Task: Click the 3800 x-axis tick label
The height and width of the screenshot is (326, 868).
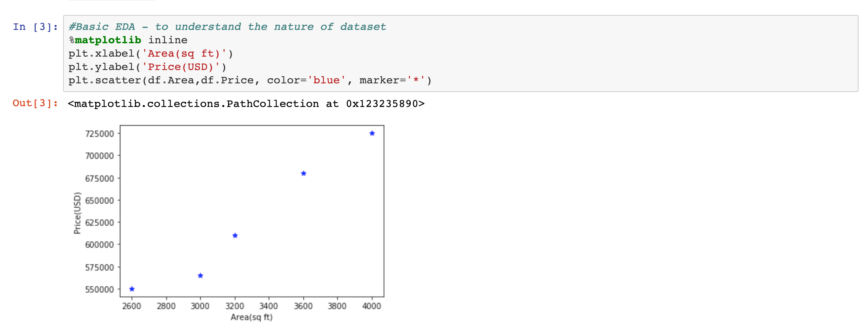Action: pyautogui.click(x=337, y=306)
